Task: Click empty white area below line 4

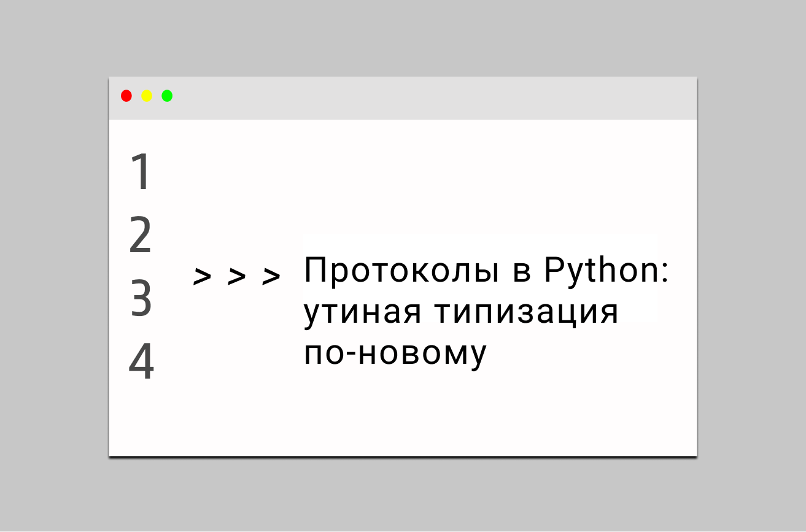Action: (x=368, y=423)
